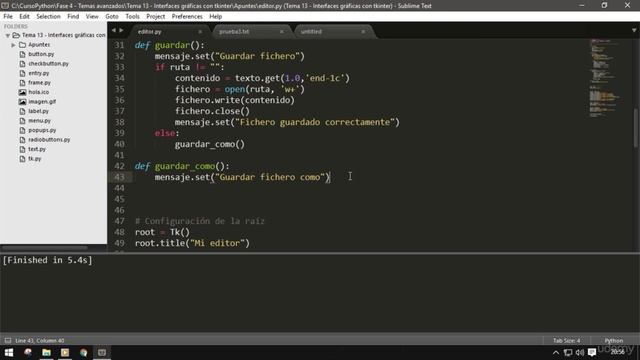The image size is (640, 360).
Task: Open the Goto menu
Action: [x=112, y=16]
